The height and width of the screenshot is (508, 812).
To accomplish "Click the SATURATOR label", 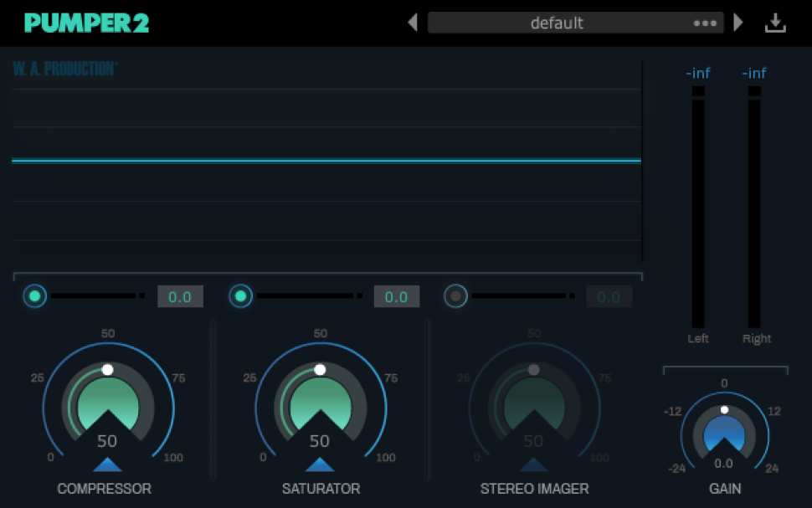I will click(x=321, y=489).
